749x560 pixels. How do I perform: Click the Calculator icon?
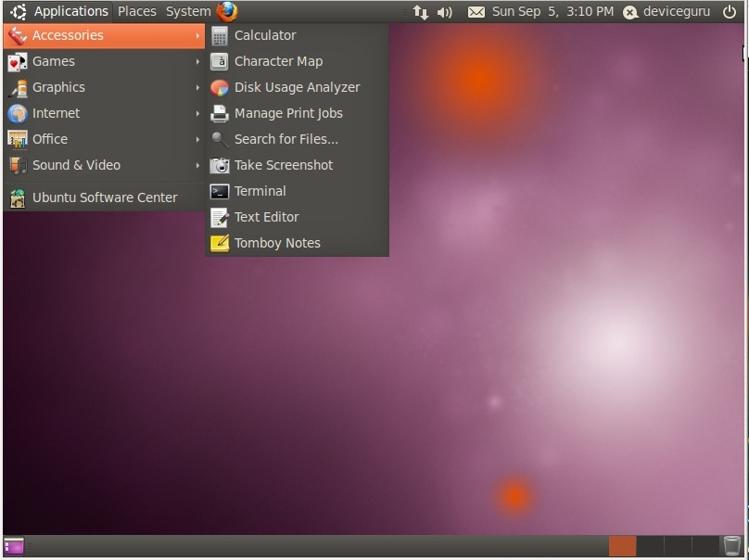(x=220, y=36)
